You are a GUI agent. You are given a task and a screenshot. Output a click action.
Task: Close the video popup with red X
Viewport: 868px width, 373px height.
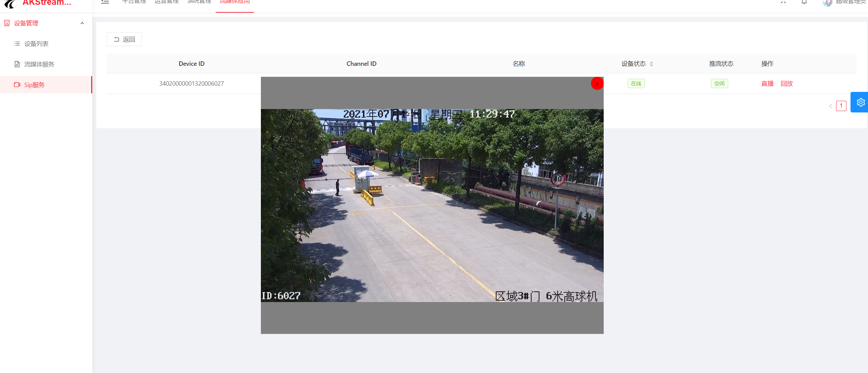point(597,84)
